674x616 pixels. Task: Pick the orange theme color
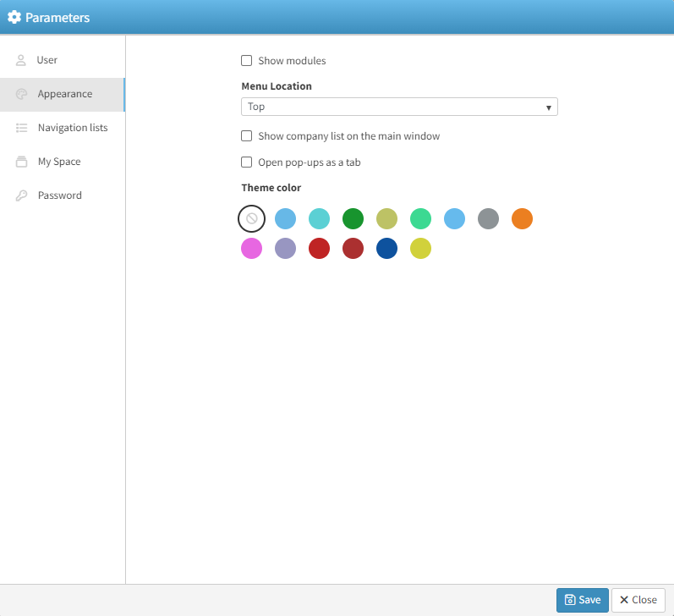point(522,219)
